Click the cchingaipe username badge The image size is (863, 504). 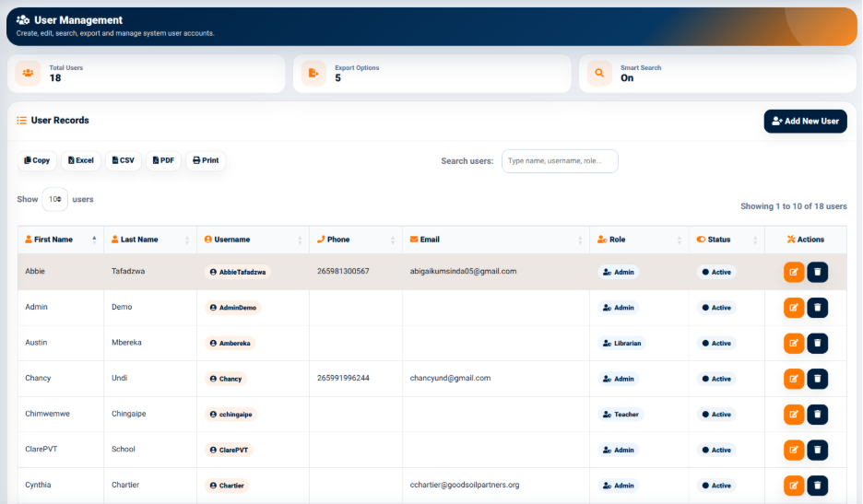pyautogui.click(x=231, y=415)
